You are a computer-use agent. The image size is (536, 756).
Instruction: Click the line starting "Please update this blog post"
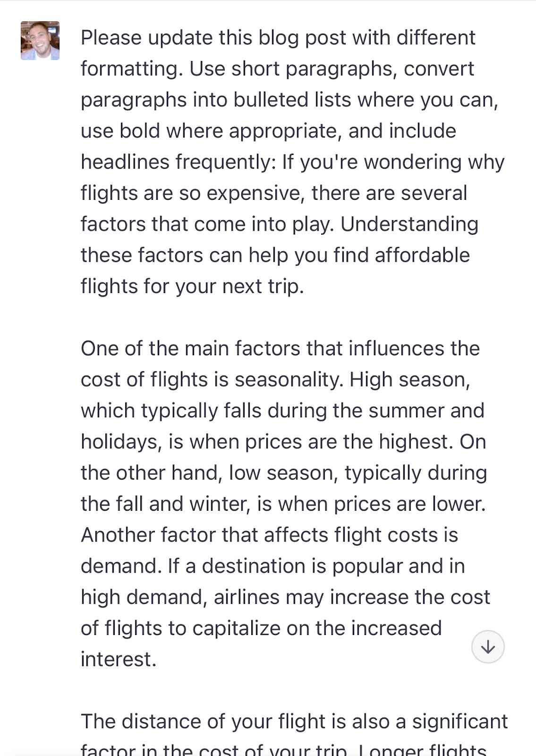pos(278,38)
